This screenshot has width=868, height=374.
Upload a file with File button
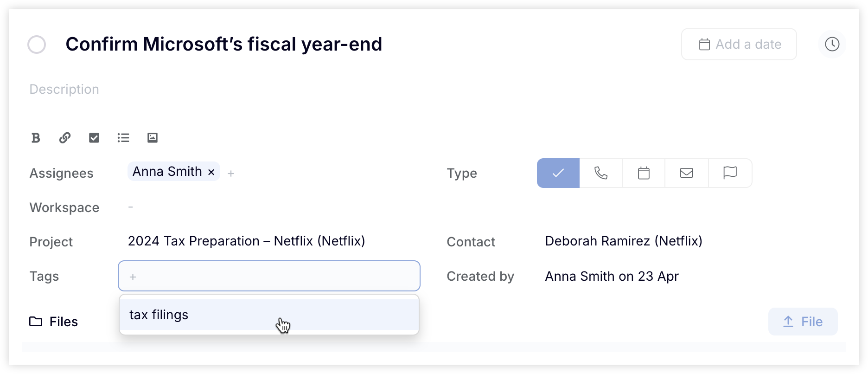click(x=803, y=322)
